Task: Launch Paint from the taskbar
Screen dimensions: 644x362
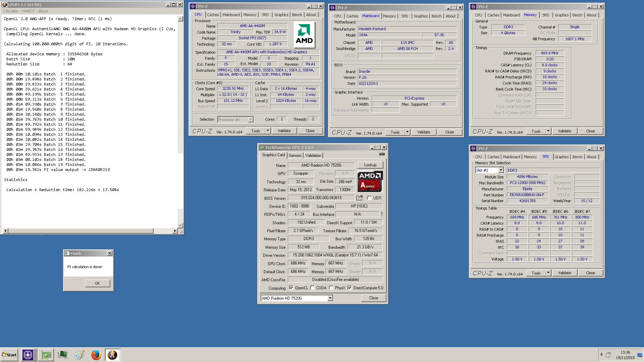Action: pyautogui.click(x=79, y=355)
